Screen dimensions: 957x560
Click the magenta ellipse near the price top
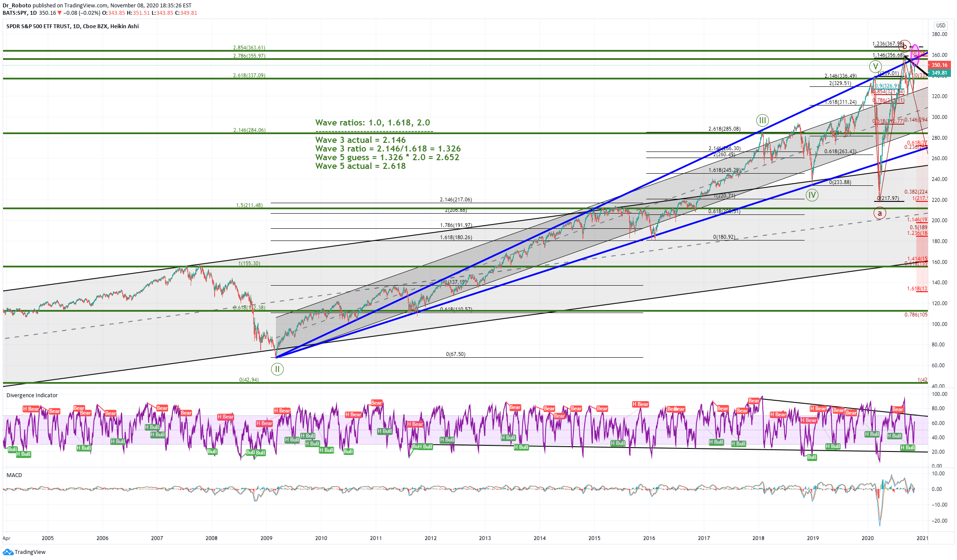915,55
